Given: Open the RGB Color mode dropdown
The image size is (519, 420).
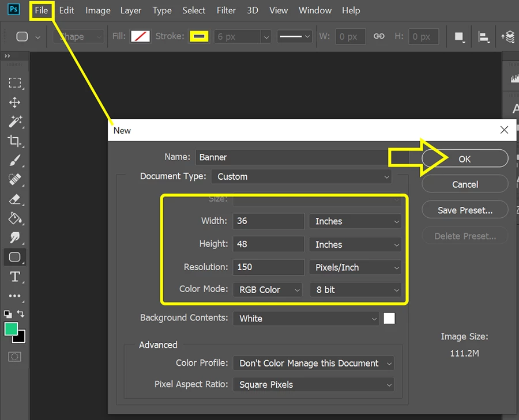Looking at the screenshot, I should coord(268,290).
